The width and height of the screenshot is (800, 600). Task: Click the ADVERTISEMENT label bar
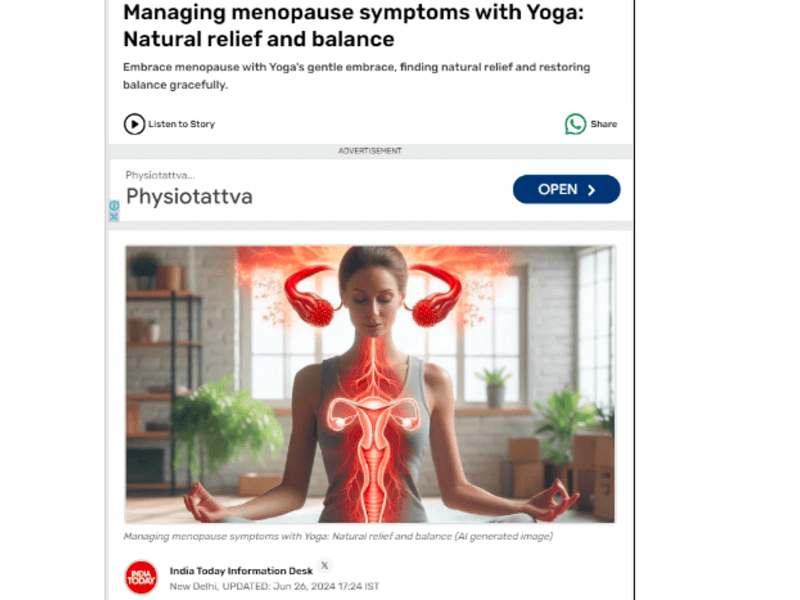point(370,151)
